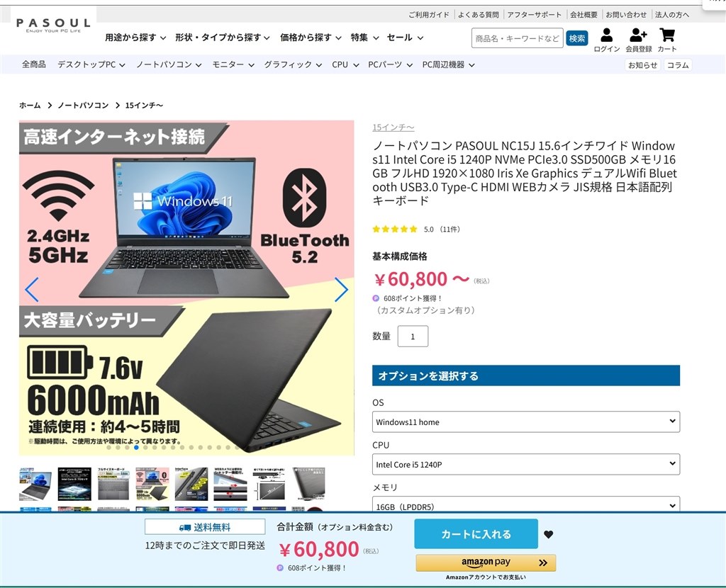Expand グラフィック category
Image resolution: width=726 pixels, height=588 pixels.
[293, 64]
